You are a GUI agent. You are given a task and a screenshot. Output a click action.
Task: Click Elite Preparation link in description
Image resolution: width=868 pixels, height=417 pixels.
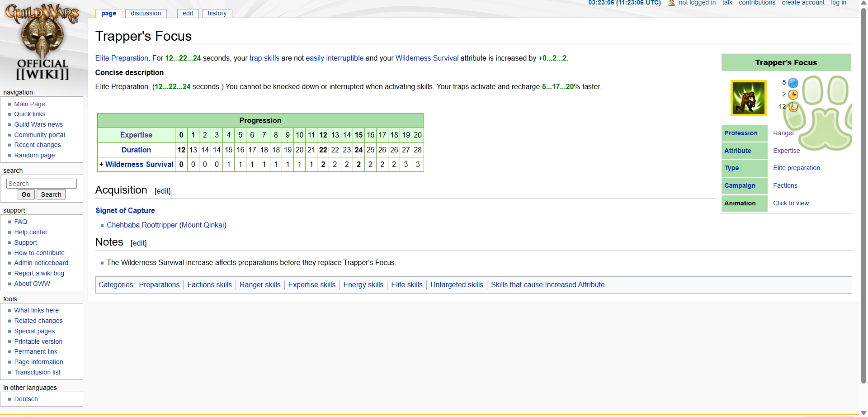click(x=122, y=58)
